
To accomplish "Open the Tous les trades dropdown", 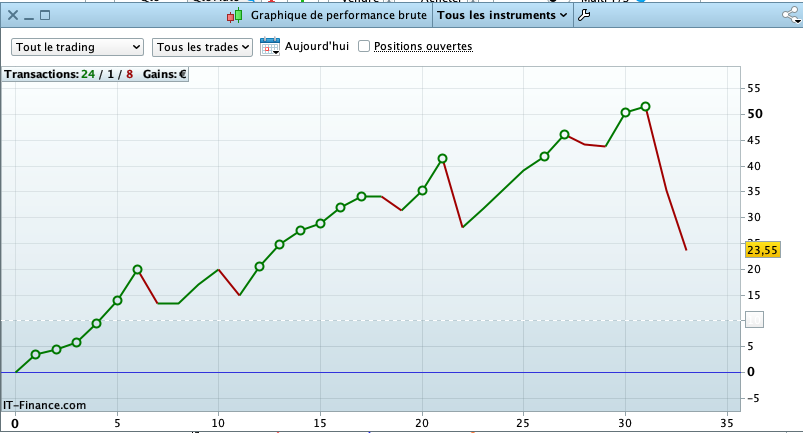I will (x=202, y=47).
